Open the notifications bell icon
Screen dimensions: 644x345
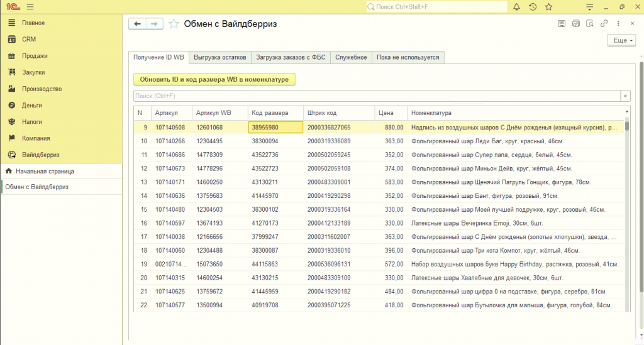click(516, 7)
